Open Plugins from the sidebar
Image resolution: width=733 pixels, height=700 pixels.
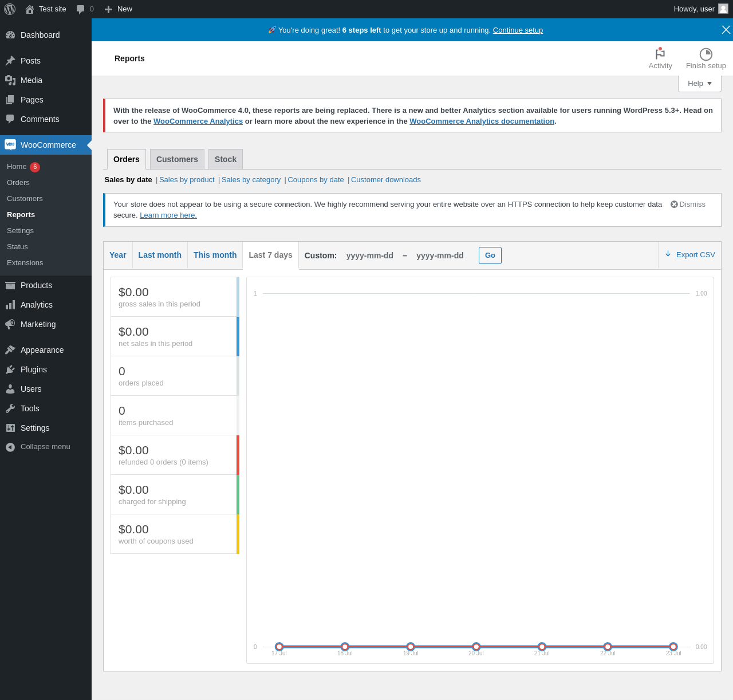tap(33, 369)
